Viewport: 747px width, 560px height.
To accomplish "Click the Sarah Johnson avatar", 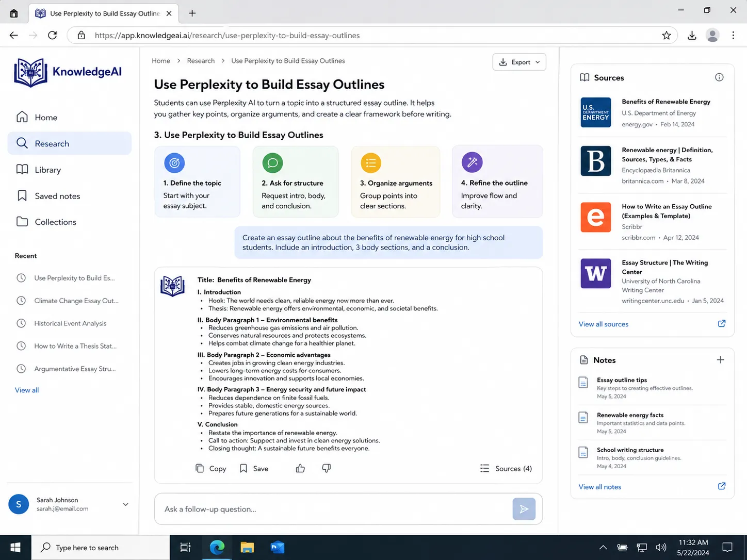I will [x=19, y=504].
